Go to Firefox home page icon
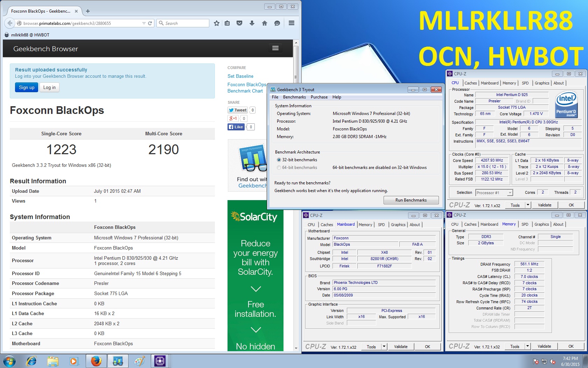The width and height of the screenshot is (588, 368). coord(265,23)
